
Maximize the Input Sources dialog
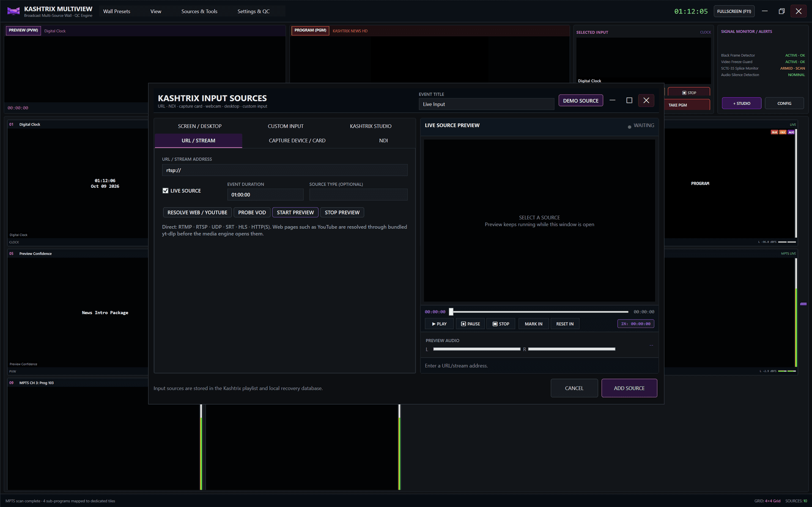coord(629,100)
